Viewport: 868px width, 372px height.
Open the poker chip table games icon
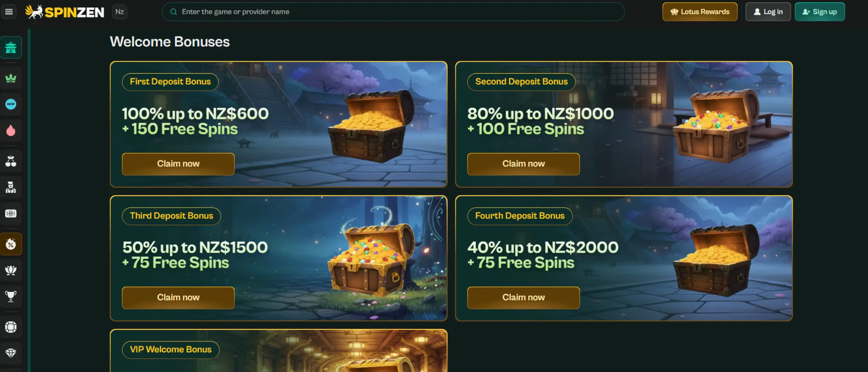[10, 327]
